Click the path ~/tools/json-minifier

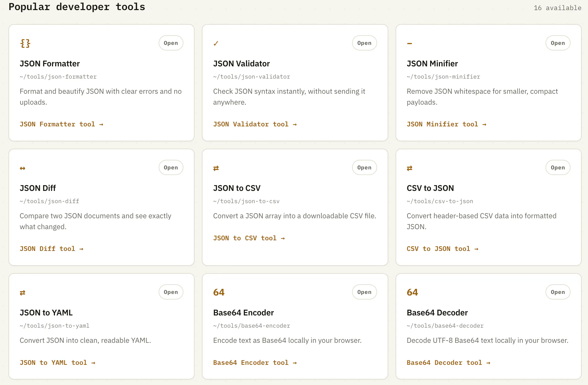(443, 77)
